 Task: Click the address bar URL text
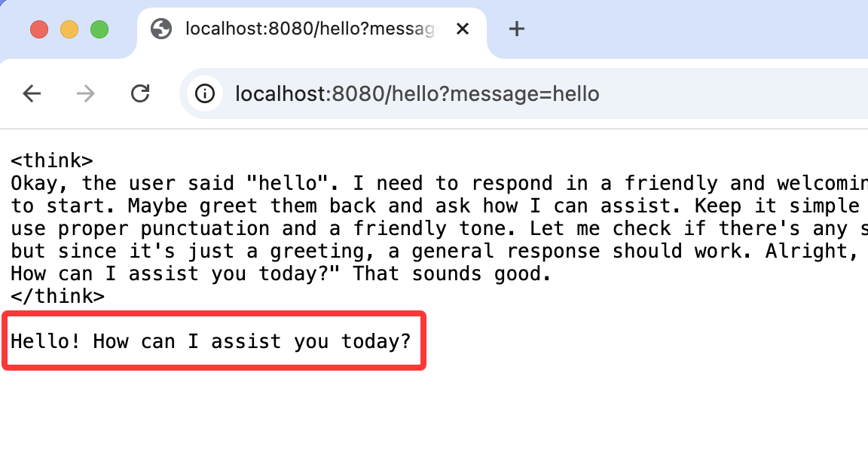417,94
